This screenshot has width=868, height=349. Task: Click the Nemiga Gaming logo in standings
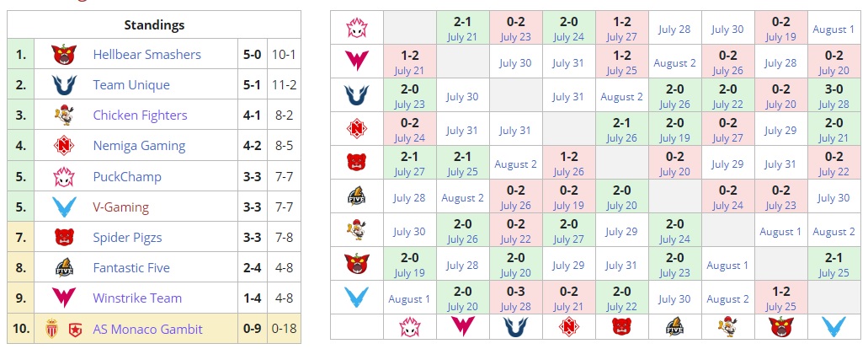click(x=64, y=146)
